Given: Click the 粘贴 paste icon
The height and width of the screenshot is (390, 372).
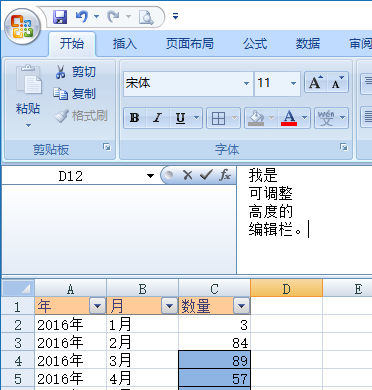Looking at the screenshot, I should pos(29,80).
